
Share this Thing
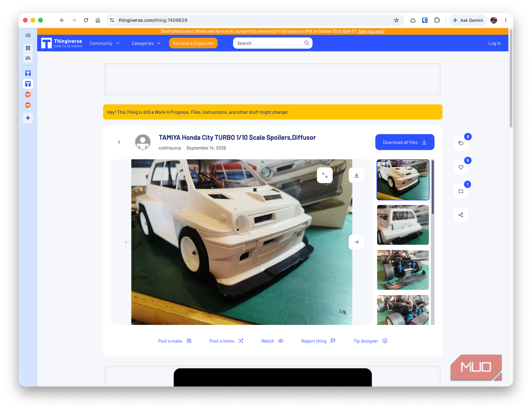click(461, 215)
